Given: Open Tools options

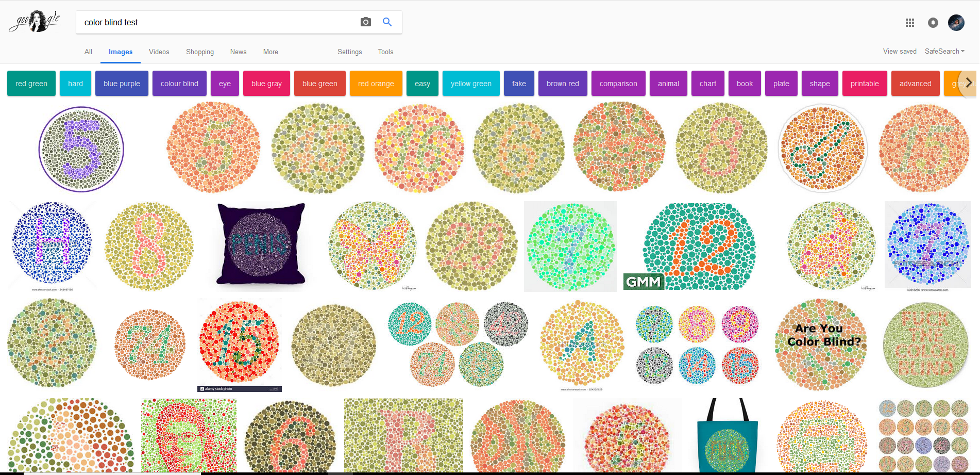Looking at the screenshot, I should point(385,52).
